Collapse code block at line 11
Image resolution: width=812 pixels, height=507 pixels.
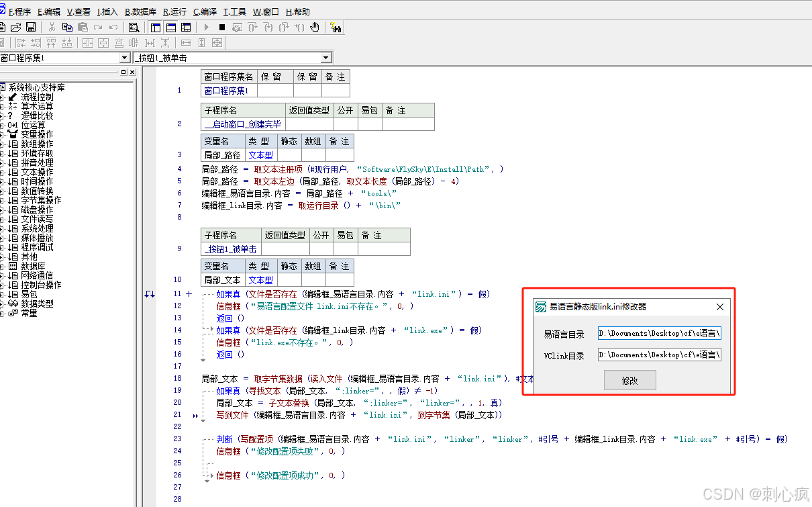(x=189, y=293)
